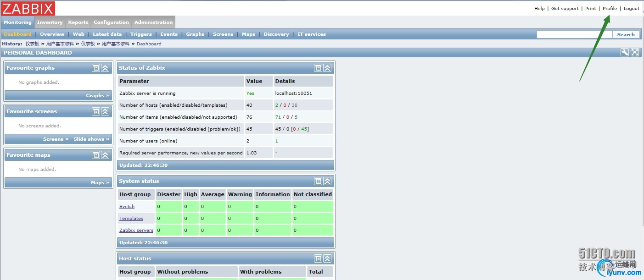Switch to the Inventory tab
The height and width of the screenshot is (280, 644).
pos(50,22)
